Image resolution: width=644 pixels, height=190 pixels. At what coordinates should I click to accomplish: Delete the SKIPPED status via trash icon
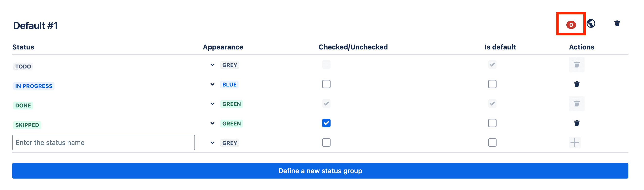pos(577,123)
